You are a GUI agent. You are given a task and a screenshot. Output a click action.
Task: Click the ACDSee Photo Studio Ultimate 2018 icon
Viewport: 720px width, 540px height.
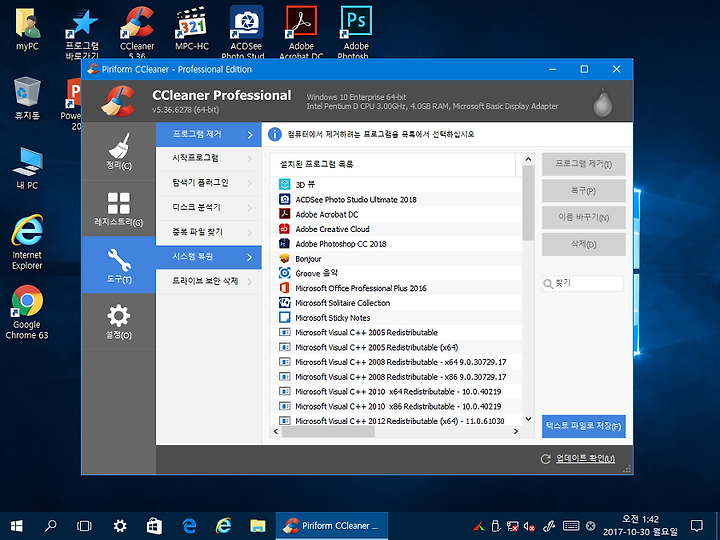tap(285, 199)
